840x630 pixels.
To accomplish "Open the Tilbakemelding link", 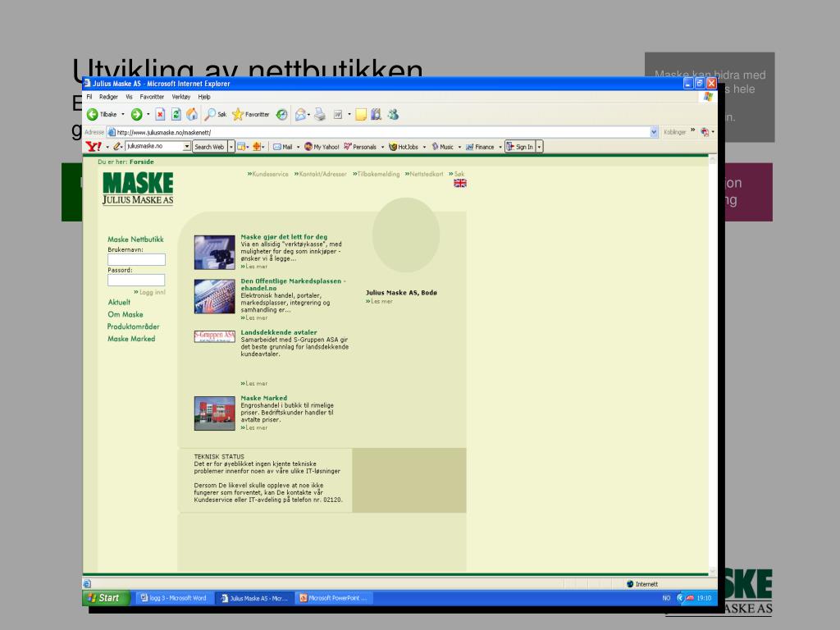I will pyautogui.click(x=376, y=174).
